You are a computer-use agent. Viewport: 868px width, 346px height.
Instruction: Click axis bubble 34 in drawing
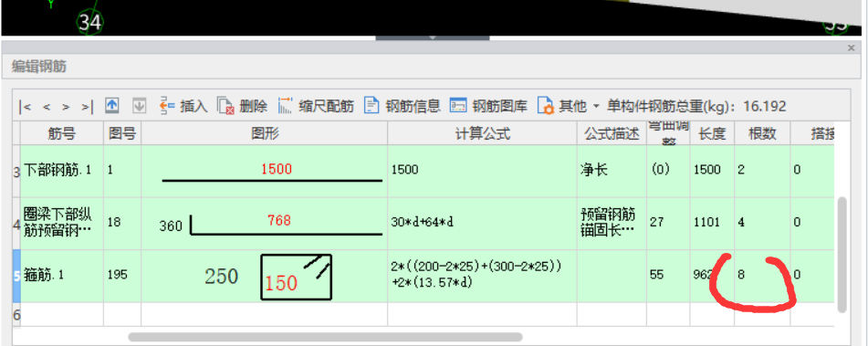pyautogui.click(x=89, y=22)
